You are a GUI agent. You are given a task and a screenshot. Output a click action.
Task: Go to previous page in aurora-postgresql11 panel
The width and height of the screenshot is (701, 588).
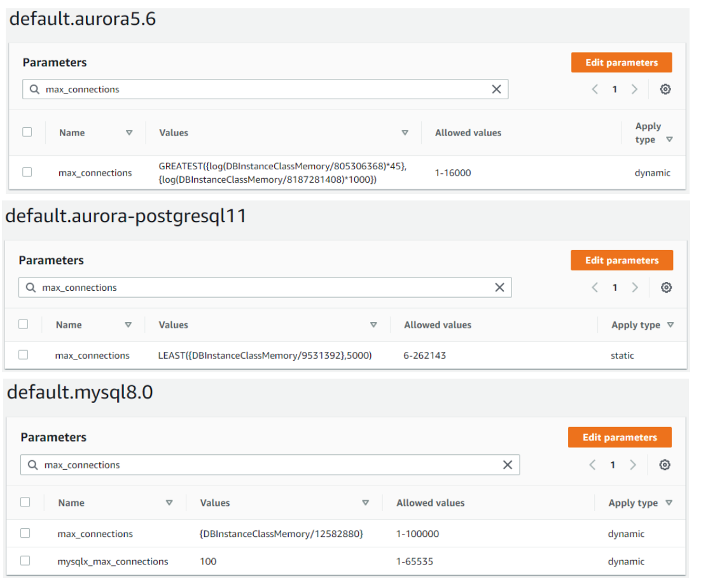[x=595, y=288]
